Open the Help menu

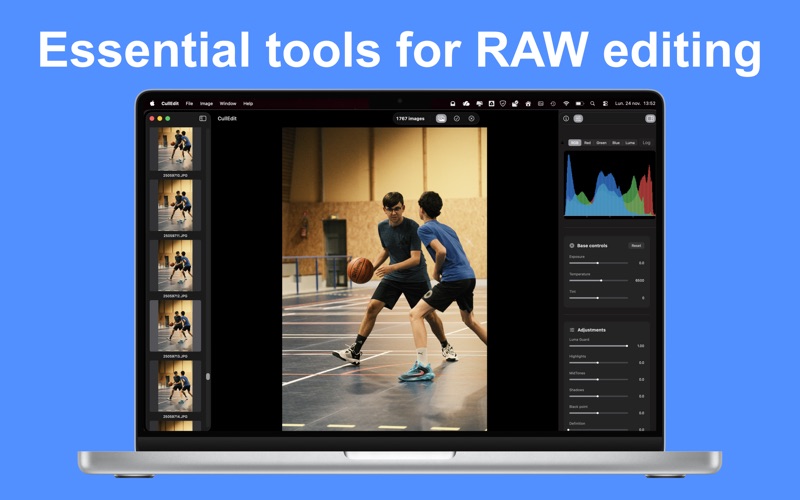(248, 104)
